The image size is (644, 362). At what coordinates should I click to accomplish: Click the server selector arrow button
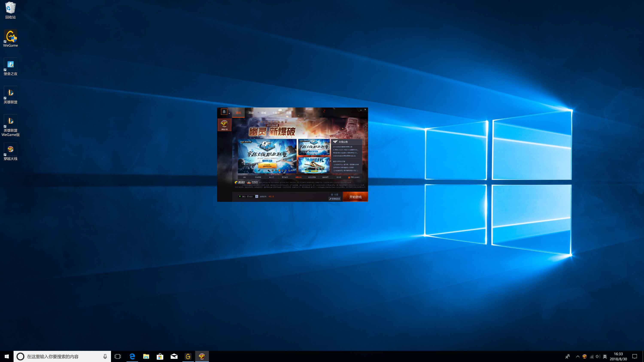point(257,196)
